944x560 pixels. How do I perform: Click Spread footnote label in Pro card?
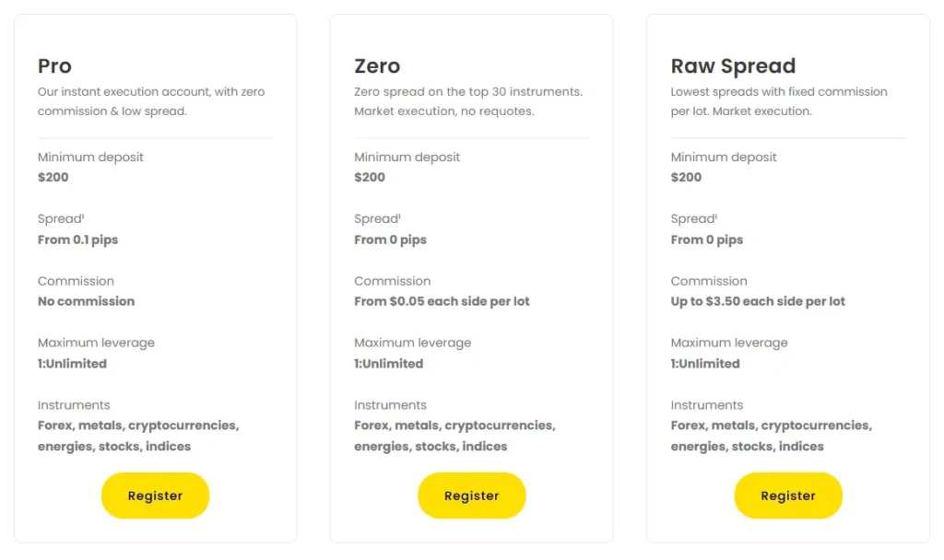(x=61, y=219)
